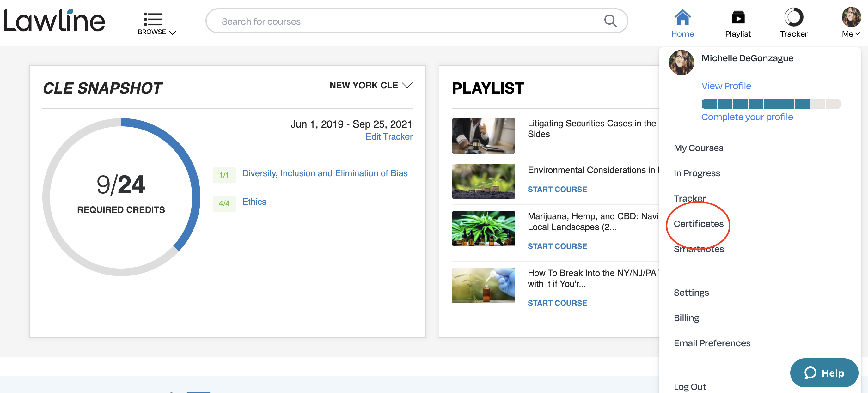
Task: Open Tracker circle icon in top navigation
Action: 793,17
